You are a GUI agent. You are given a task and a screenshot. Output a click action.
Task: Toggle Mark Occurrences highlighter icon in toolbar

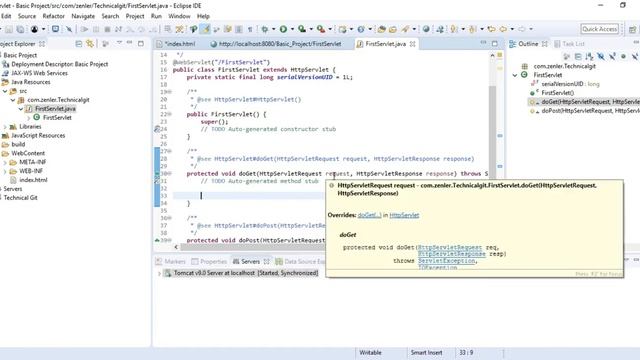pyautogui.click(x=205, y=29)
